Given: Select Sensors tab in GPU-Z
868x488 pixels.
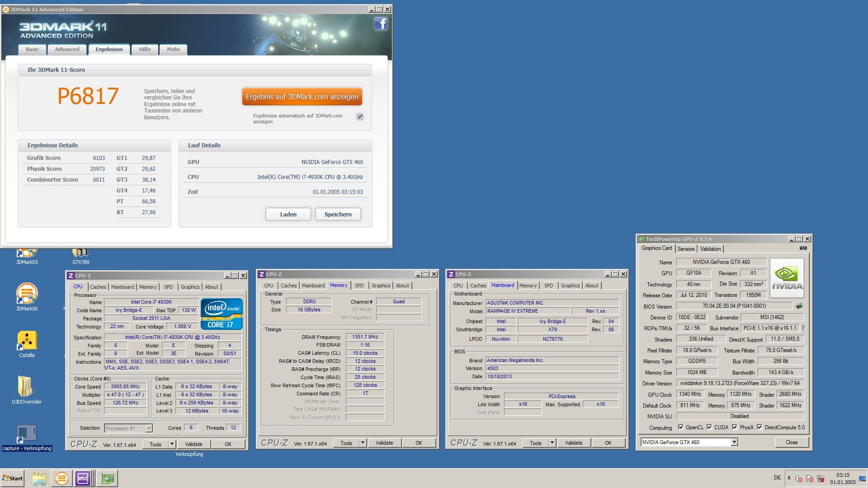Looking at the screenshot, I should click(686, 249).
